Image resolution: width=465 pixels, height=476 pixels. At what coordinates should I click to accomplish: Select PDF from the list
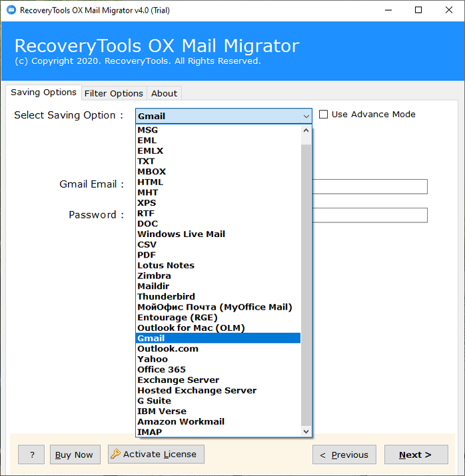pyautogui.click(x=218, y=255)
